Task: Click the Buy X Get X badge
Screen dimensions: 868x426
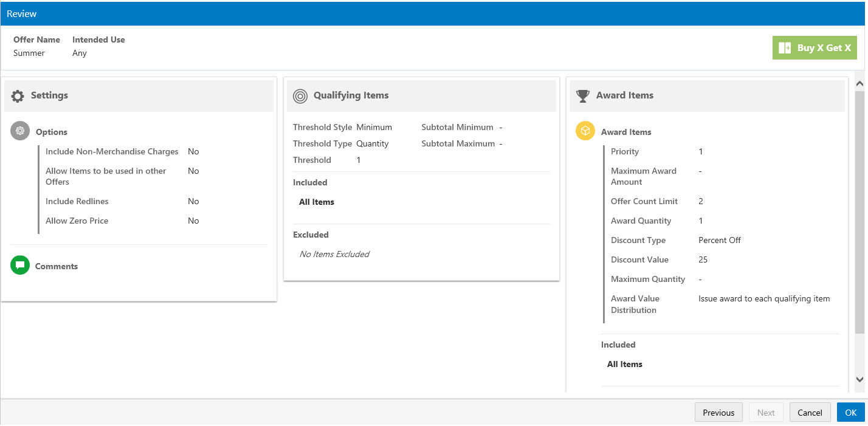Action: click(x=815, y=48)
